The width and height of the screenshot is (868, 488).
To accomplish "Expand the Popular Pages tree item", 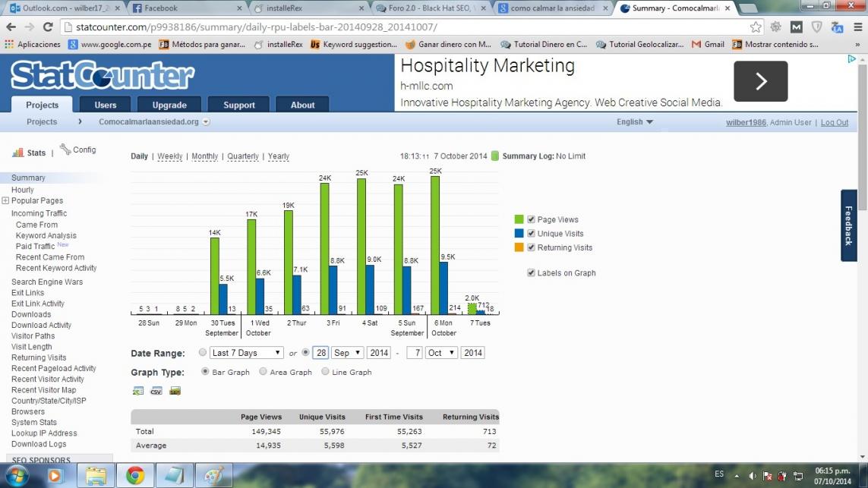I will (x=5, y=201).
